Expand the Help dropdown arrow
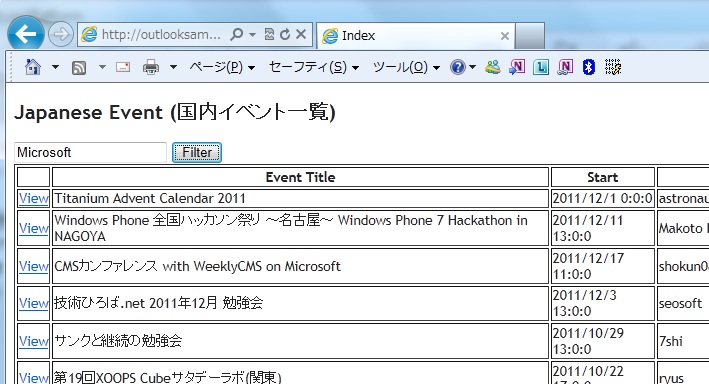The image size is (709, 384). click(473, 67)
